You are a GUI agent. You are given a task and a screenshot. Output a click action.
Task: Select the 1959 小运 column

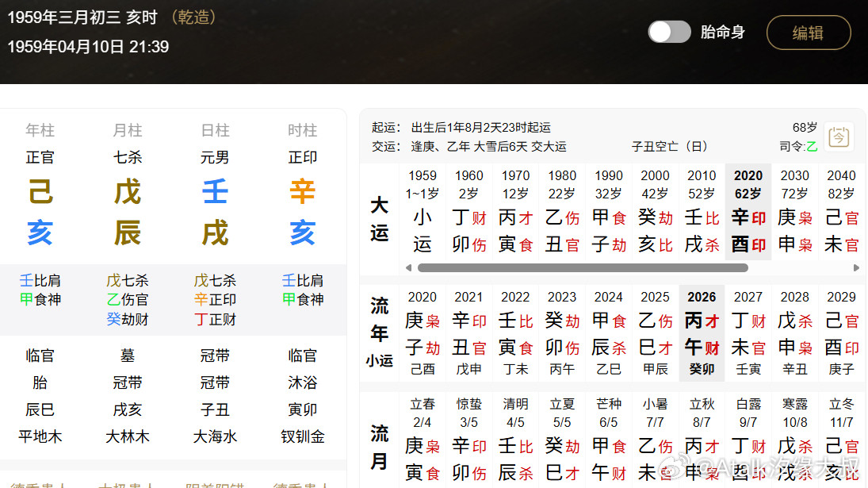(x=423, y=212)
